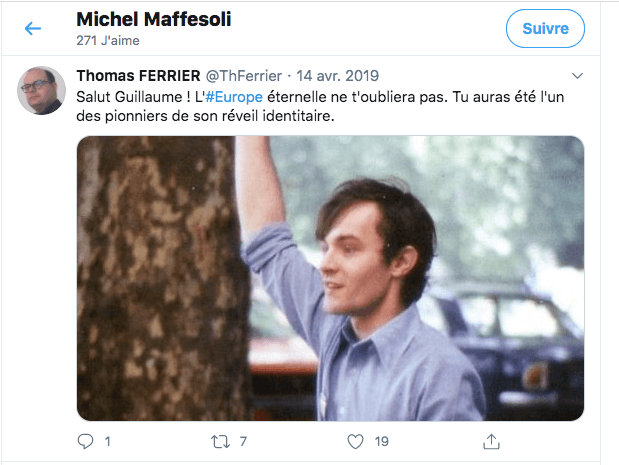619x465 pixels.
Task: Click the like count 19
Action: 381,441
